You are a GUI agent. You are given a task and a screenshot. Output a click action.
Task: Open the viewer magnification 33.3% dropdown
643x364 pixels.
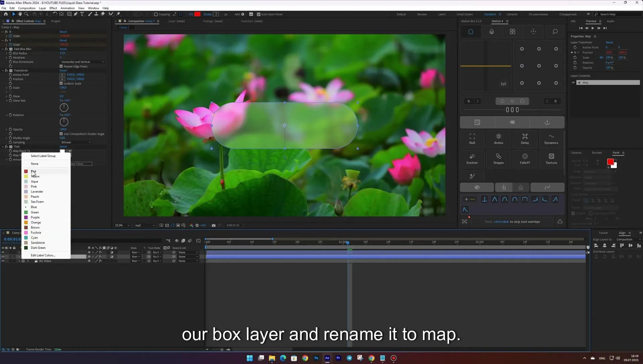[x=122, y=225]
